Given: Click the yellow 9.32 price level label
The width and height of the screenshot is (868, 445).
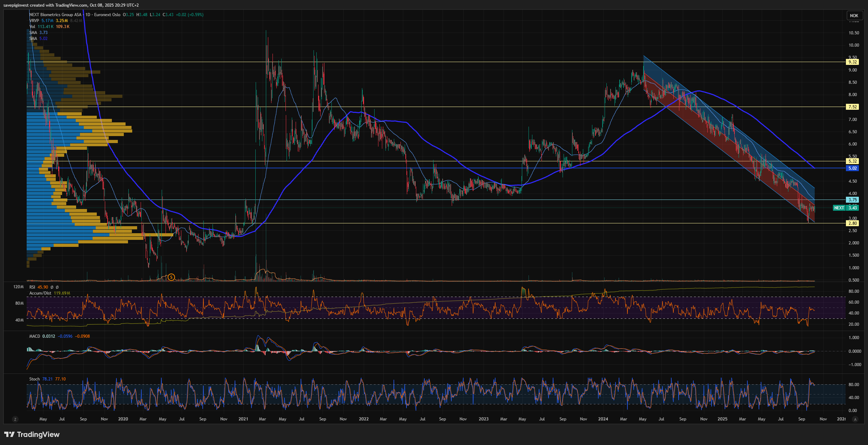Looking at the screenshot, I should (852, 62).
